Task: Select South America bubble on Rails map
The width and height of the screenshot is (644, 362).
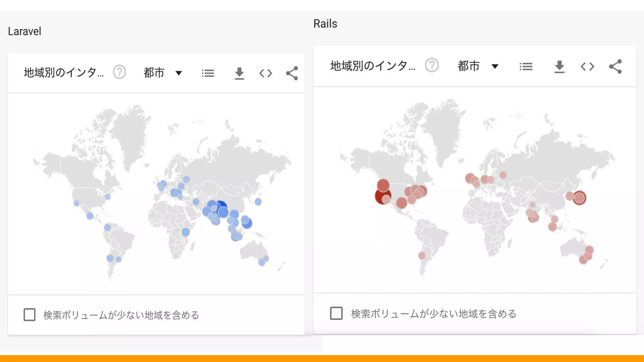Action: 422,255
